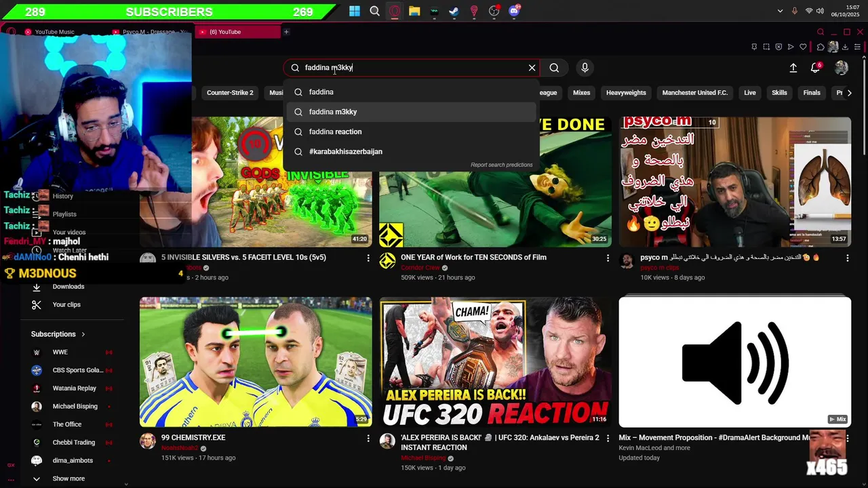Open the Windows Start menu
This screenshot has width=868, height=488.
click(355, 11)
